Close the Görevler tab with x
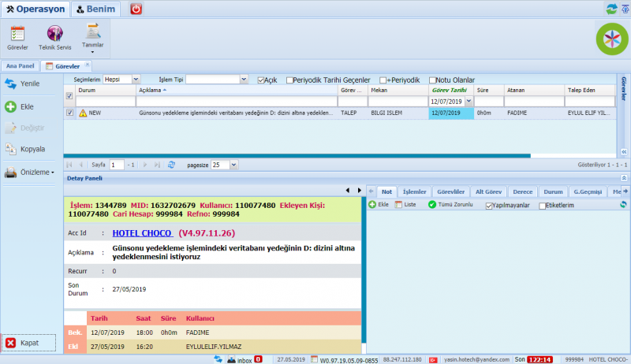Viewport: 631px width, 364px height. click(x=88, y=65)
